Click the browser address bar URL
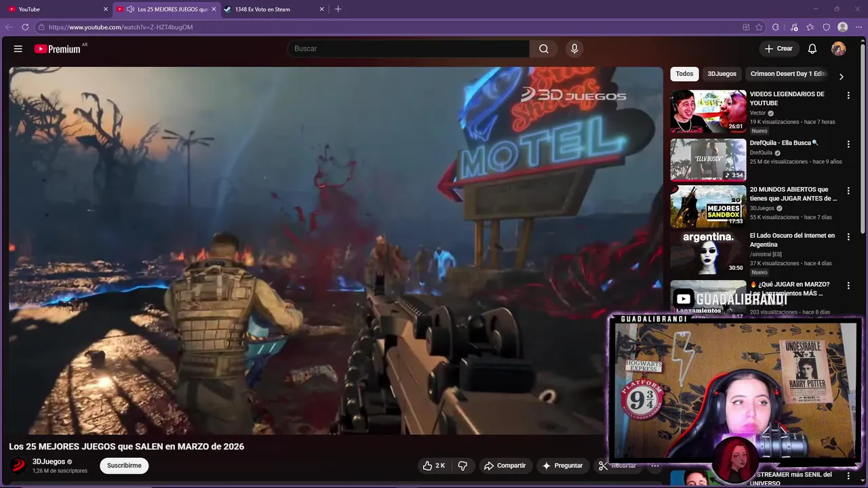868x488 pixels. pyautogui.click(x=121, y=27)
